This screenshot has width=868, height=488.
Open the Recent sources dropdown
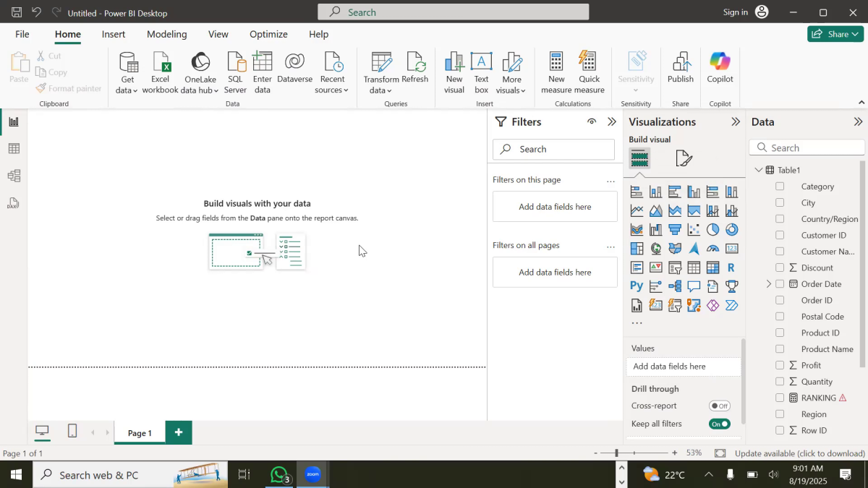pyautogui.click(x=332, y=73)
